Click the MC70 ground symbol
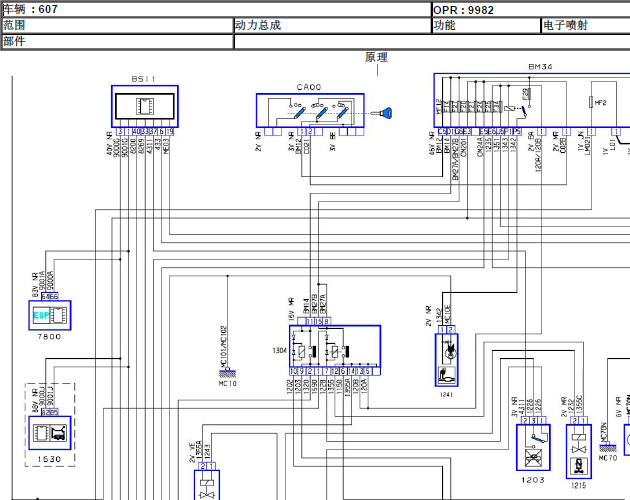Screen dimensions: 630x500 608,448
